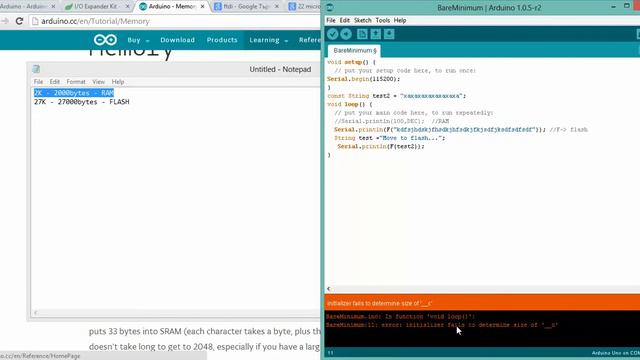640x360 pixels.
Task: Click the highlighted 2K RAM line in Notepad
Action: (74, 93)
